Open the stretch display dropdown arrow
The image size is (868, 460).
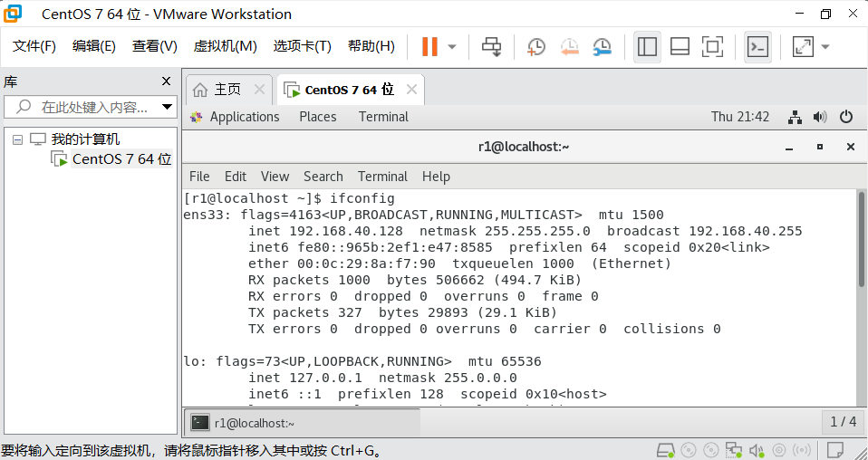coord(825,47)
